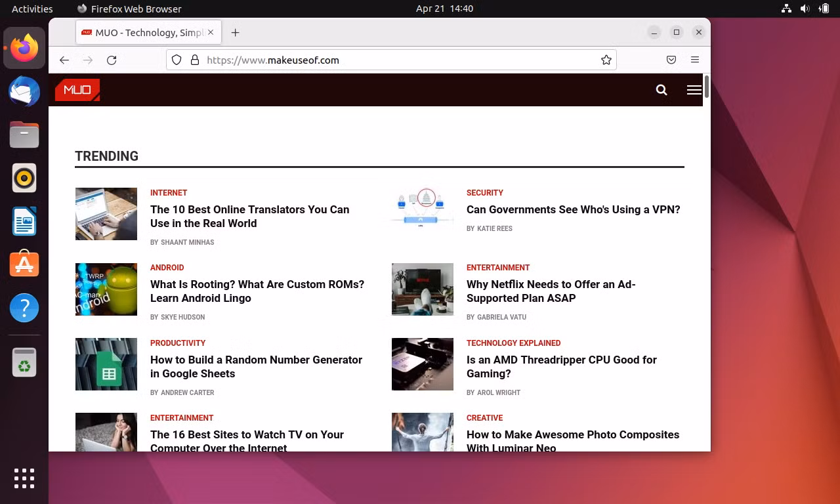Viewport: 840px width, 504px height.
Task: Read What Is Rooting Android Lingo article
Action: (x=257, y=291)
